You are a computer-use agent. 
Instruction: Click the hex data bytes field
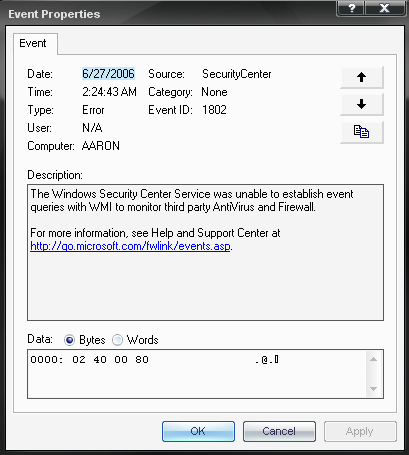(x=197, y=374)
